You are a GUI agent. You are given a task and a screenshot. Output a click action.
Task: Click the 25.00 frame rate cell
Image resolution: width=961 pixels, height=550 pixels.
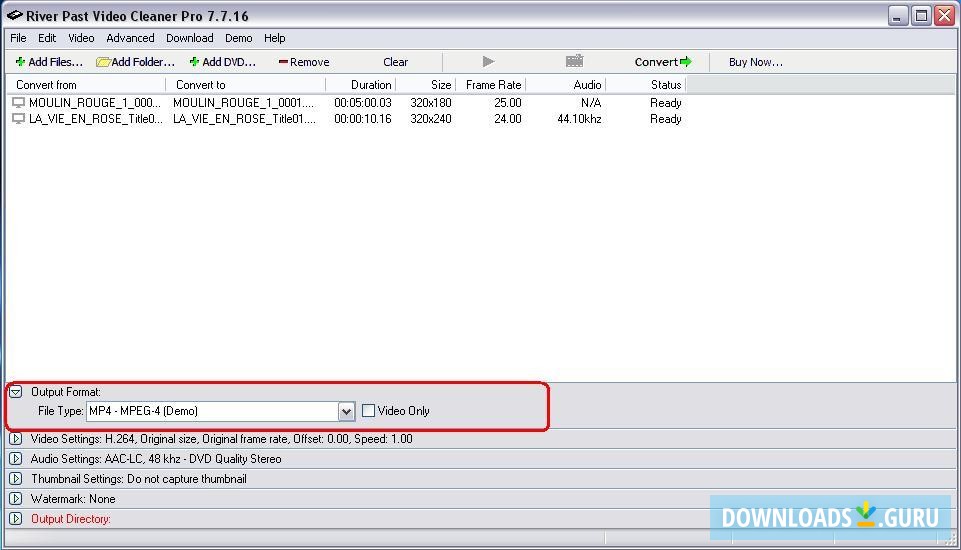[x=508, y=102]
